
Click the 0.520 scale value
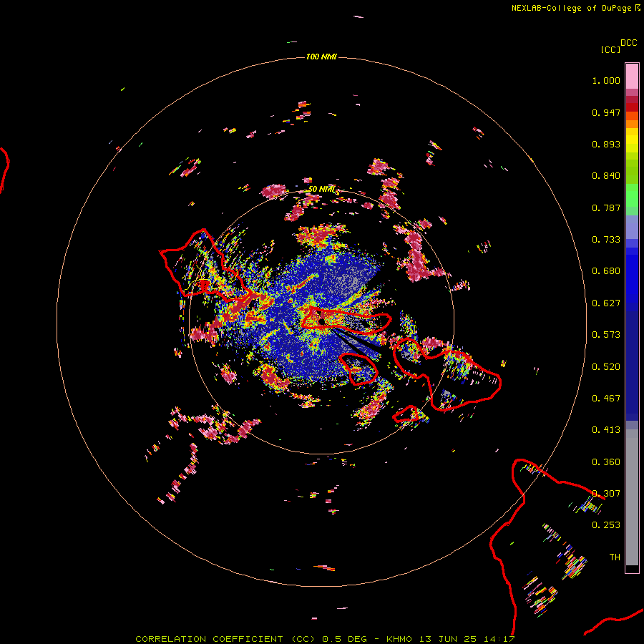606,367
